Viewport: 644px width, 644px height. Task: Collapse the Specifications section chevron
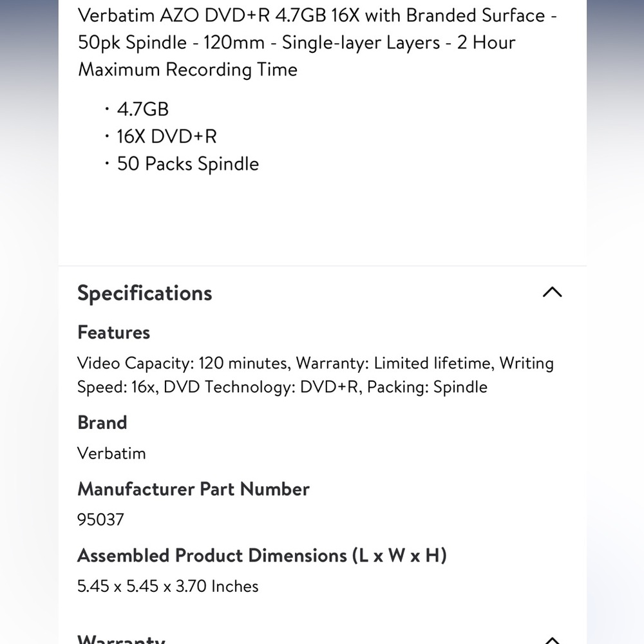(552, 292)
